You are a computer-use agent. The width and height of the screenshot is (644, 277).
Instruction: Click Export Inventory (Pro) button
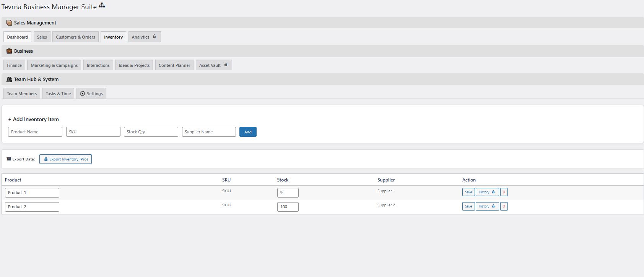point(65,159)
